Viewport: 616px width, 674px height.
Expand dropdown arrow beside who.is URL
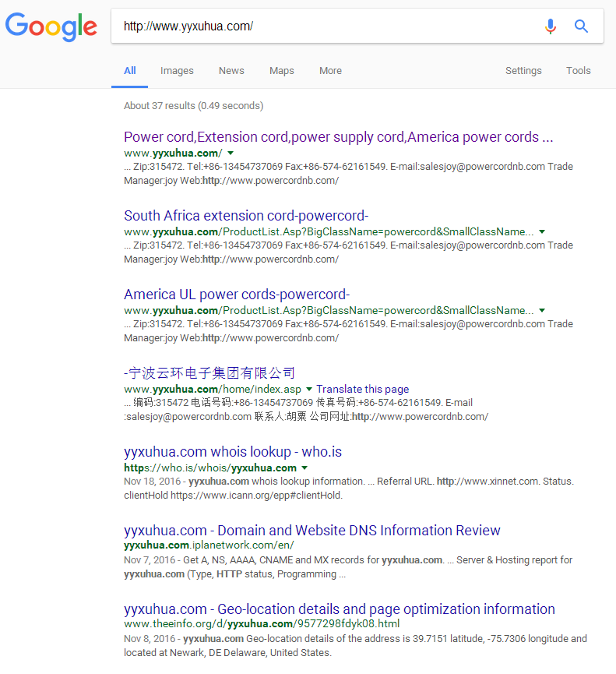pyautogui.click(x=304, y=468)
